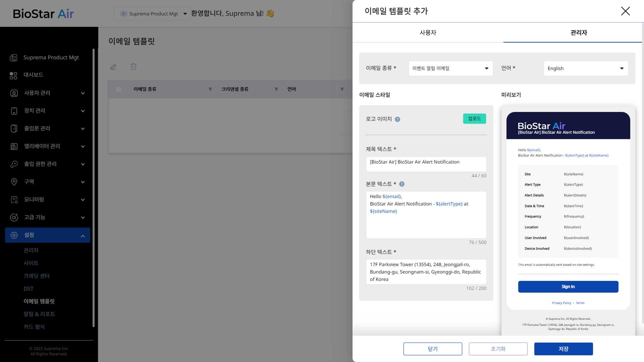
Task: Click help icon next to 로고 이미지
Action: [x=397, y=119]
